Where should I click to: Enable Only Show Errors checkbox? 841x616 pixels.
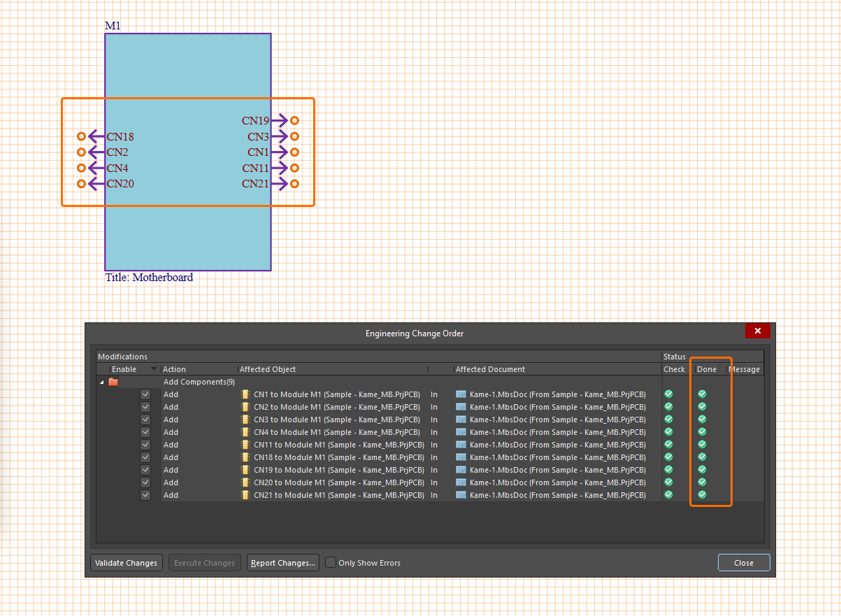[x=331, y=563]
